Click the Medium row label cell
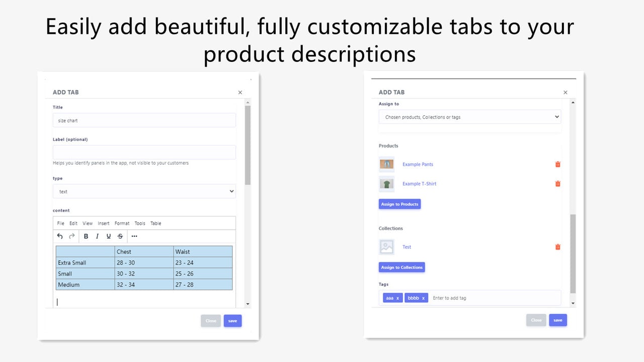The height and width of the screenshot is (362, 644). (86, 285)
